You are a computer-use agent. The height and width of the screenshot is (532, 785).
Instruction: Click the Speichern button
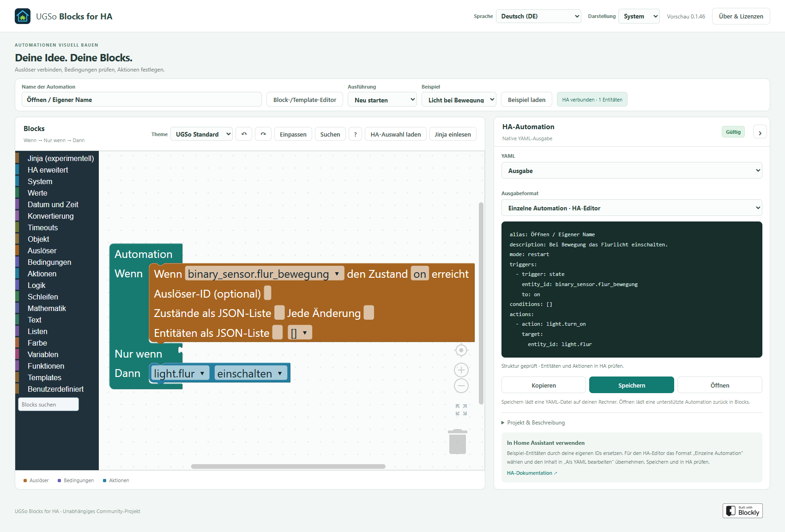632,385
